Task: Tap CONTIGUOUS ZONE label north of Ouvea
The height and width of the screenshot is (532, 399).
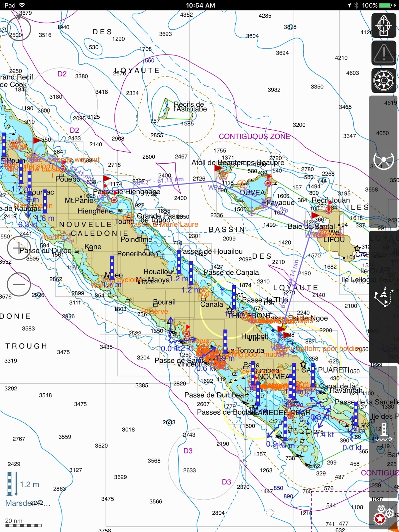Action: [254, 136]
